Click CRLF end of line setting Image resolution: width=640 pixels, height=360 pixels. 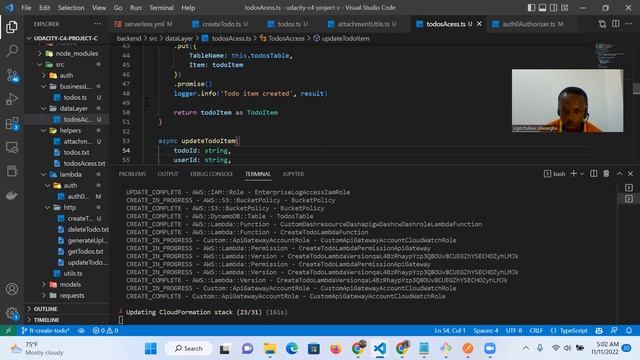(536, 330)
